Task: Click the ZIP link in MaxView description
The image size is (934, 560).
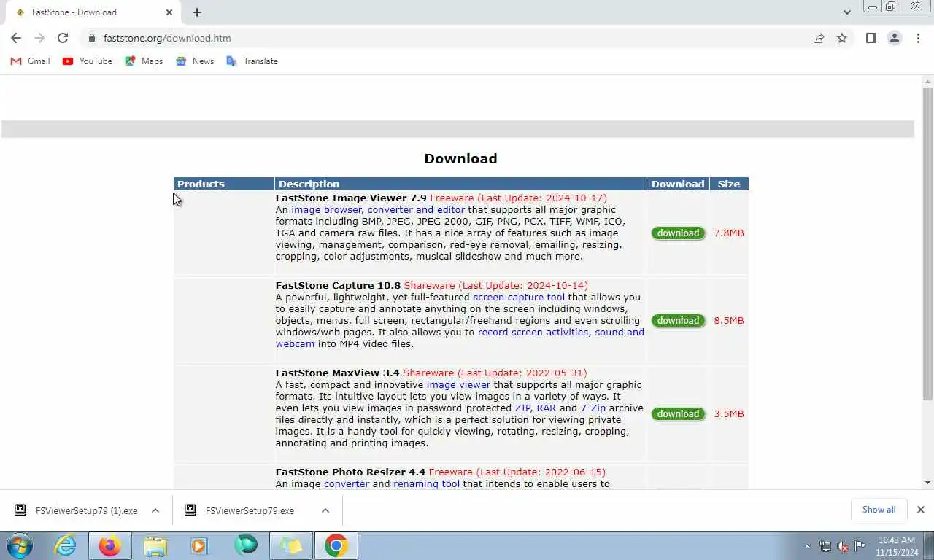Action: pos(522,408)
